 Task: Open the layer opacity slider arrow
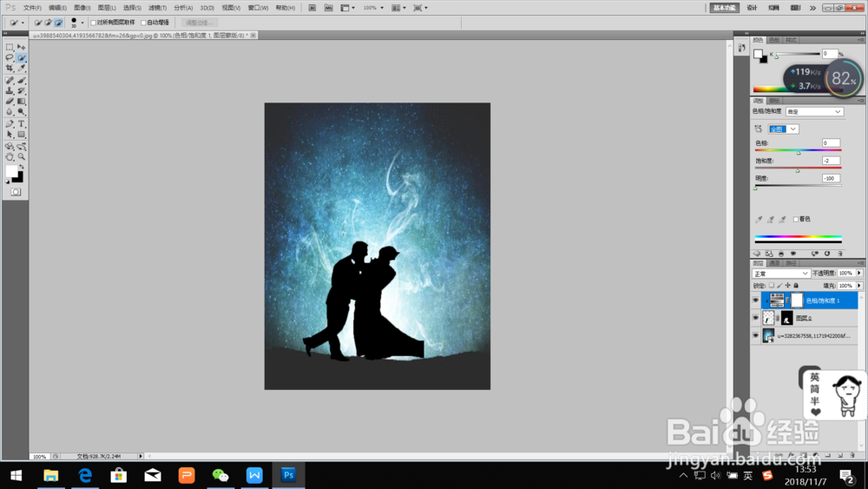coord(859,273)
